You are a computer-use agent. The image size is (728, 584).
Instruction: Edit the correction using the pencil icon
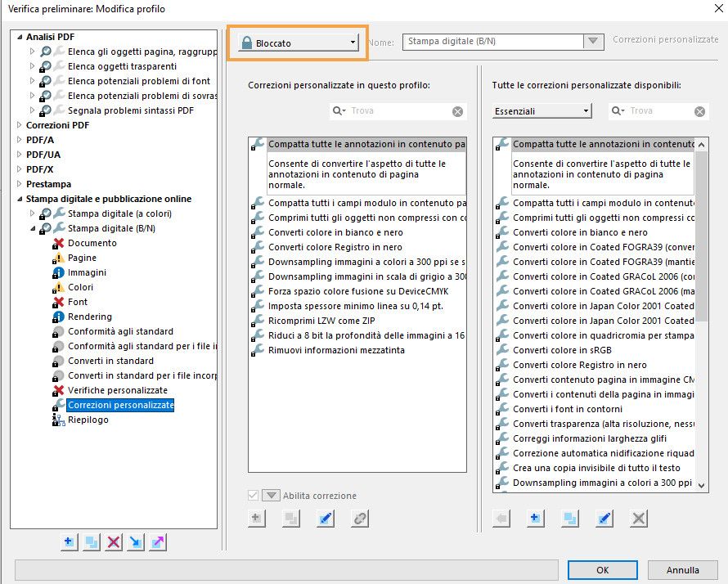point(326,519)
